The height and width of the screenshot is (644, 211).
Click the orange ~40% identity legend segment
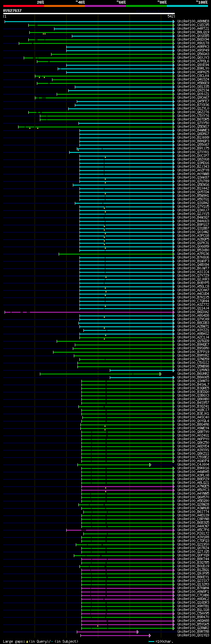[64, 6]
